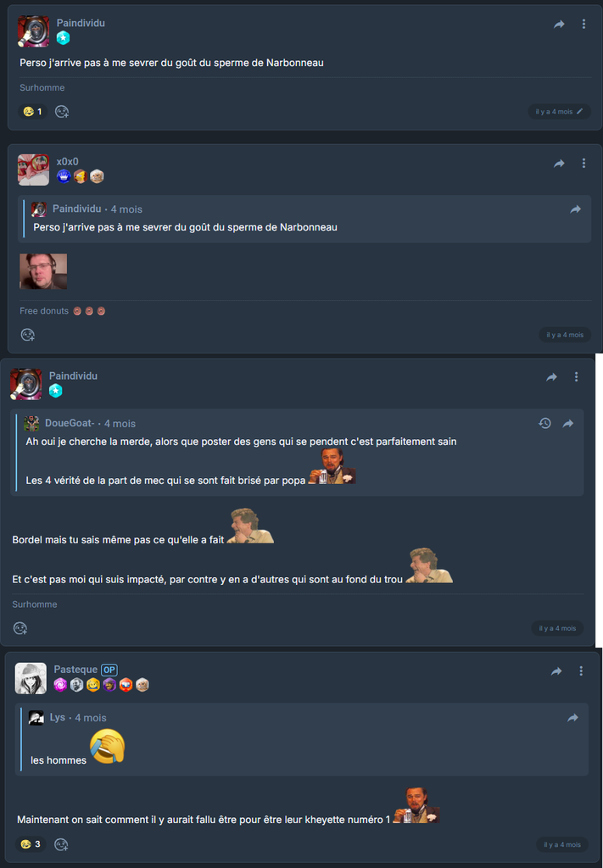Share Paindividu's first post via arrow icon
Viewport: 603px width, 868px height.
559,25
